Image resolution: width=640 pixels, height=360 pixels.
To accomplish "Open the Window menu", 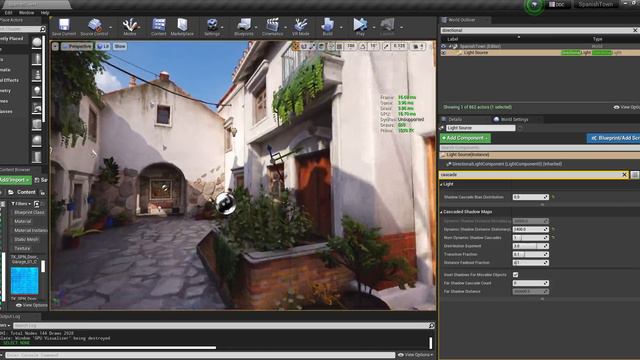I will 27,13.
